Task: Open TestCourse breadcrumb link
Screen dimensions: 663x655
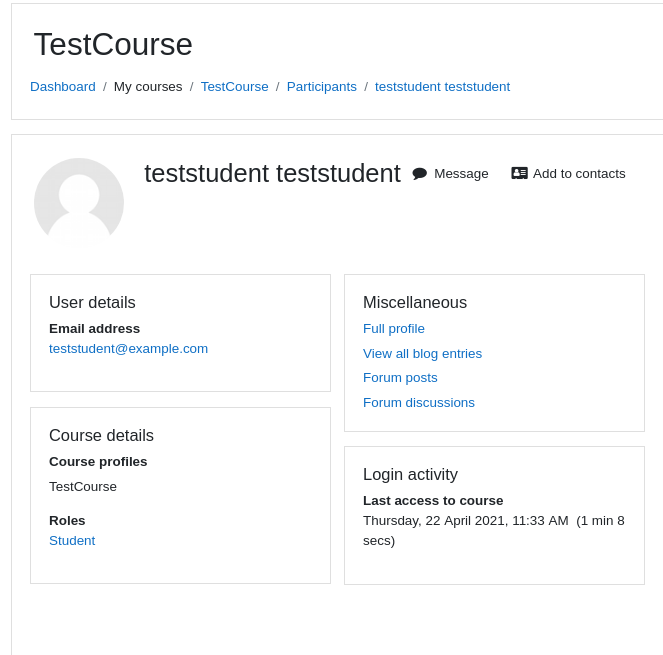Action: (235, 87)
